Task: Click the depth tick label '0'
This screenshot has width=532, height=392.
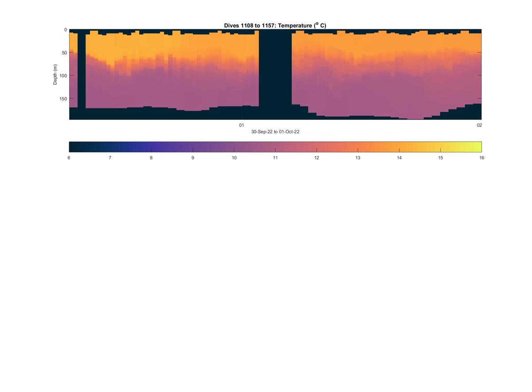Action: pos(66,30)
